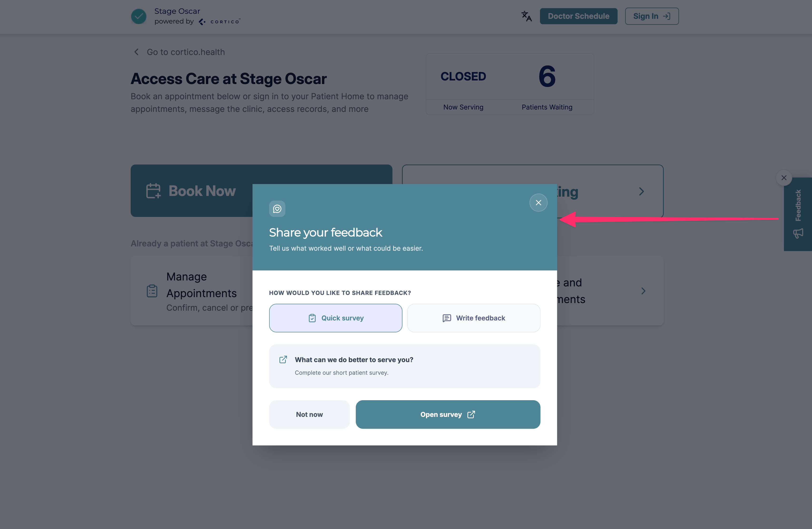This screenshot has width=812, height=529.
Task: Open the chevron on the waiting card
Action: tap(641, 191)
